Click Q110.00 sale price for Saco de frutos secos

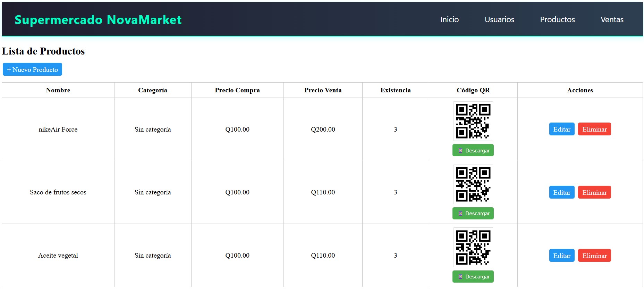pyautogui.click(x=323, y=192)
